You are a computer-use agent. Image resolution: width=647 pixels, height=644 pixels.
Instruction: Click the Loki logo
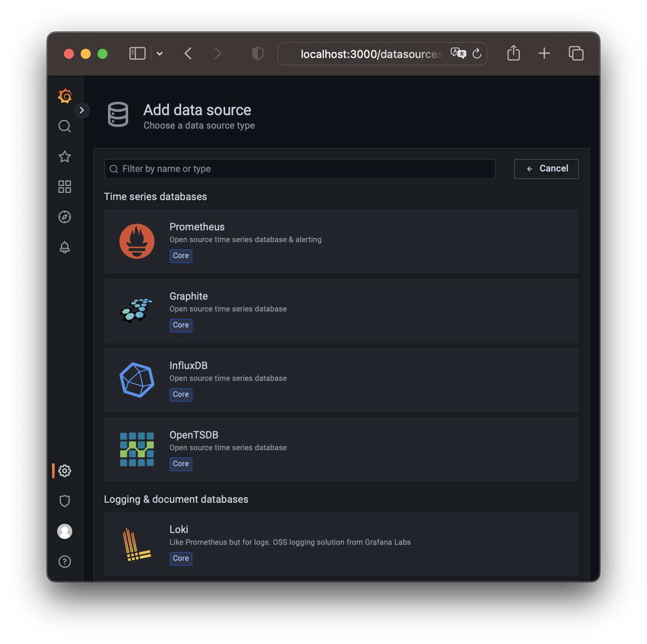point(137,544)
